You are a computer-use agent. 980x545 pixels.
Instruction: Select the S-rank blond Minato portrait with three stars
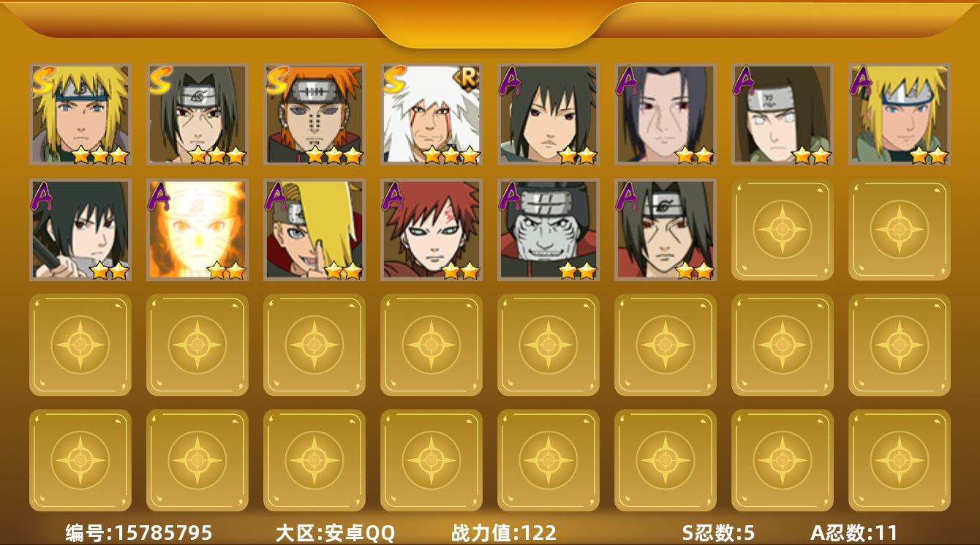coord(80,114)
